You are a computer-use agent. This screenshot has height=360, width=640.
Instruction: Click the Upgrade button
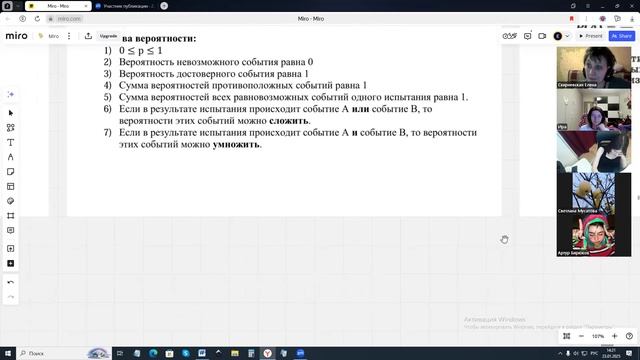tap(108, 36)
